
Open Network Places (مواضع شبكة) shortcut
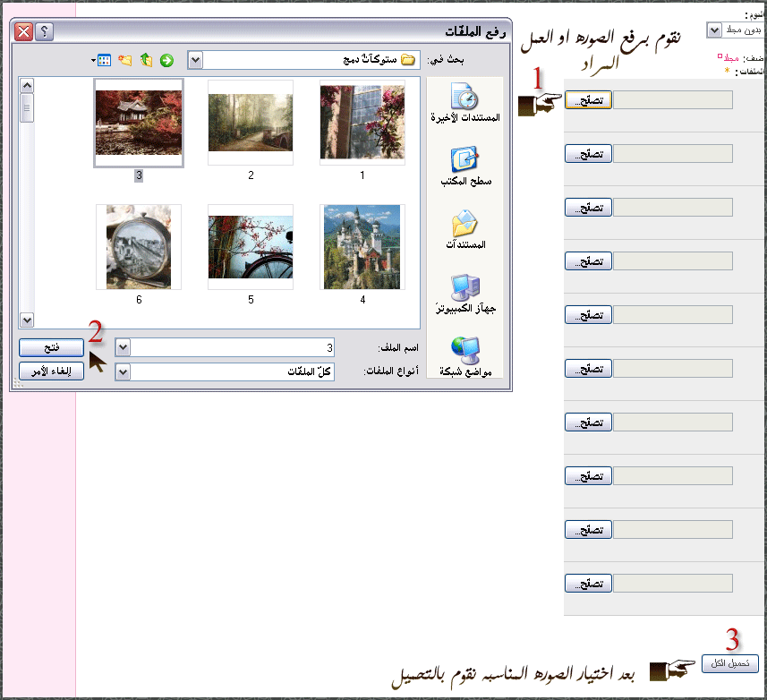pos(465,356)
